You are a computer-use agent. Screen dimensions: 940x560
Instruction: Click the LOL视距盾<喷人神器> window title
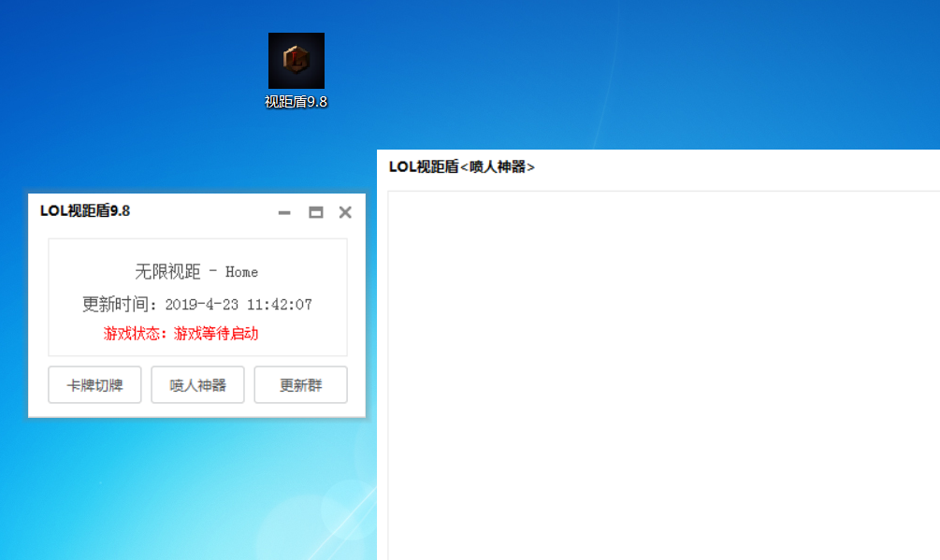coord(462,166)
